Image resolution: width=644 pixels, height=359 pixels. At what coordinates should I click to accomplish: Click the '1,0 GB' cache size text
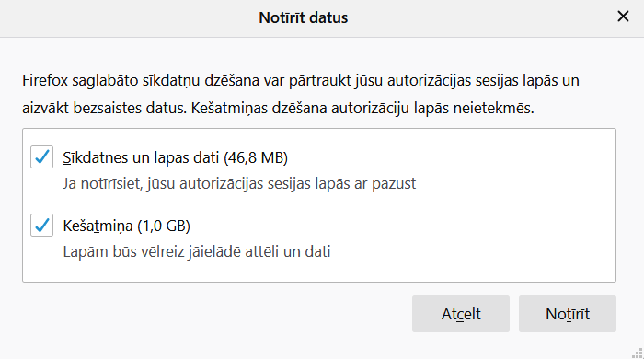(x=164, y=226)
